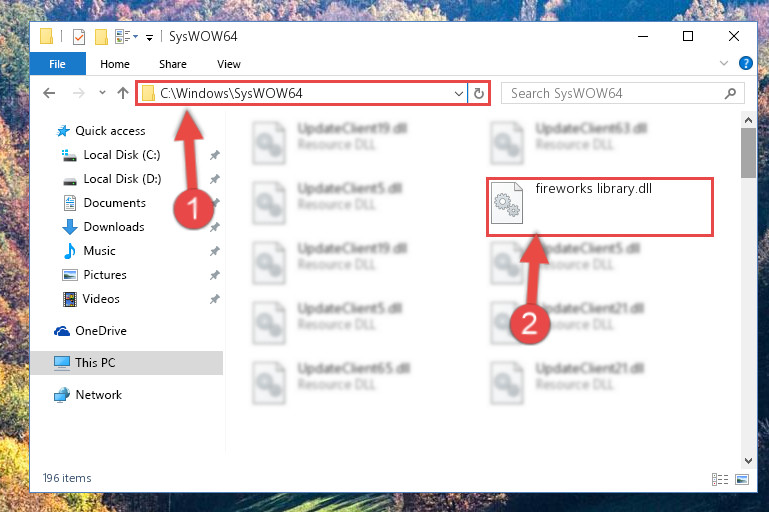
Task: Click the pin icon next to Music
Action: click(x=214, y=252)
